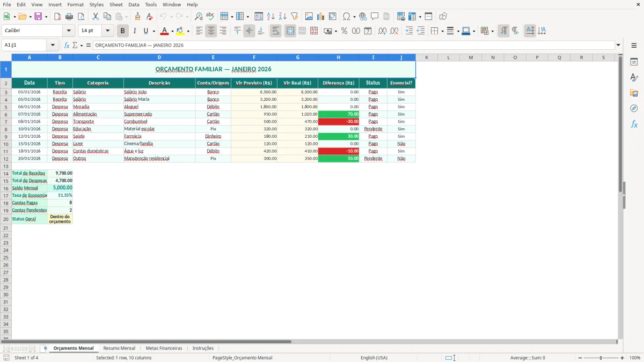Screen dimensions: 644x362
Task: Open Find and Replace via toolbar icon
Action: (x=199, y=17)
